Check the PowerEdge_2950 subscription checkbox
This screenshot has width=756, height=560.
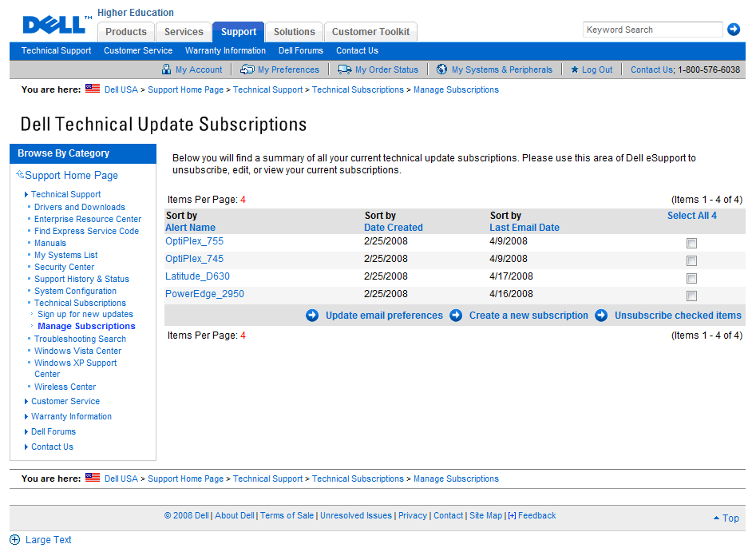[x=691, y=296]
